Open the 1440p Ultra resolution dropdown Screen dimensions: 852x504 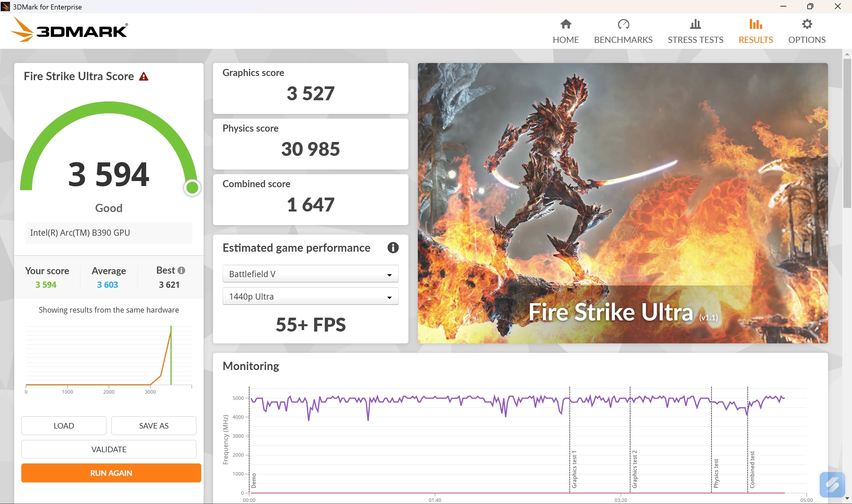310,296
